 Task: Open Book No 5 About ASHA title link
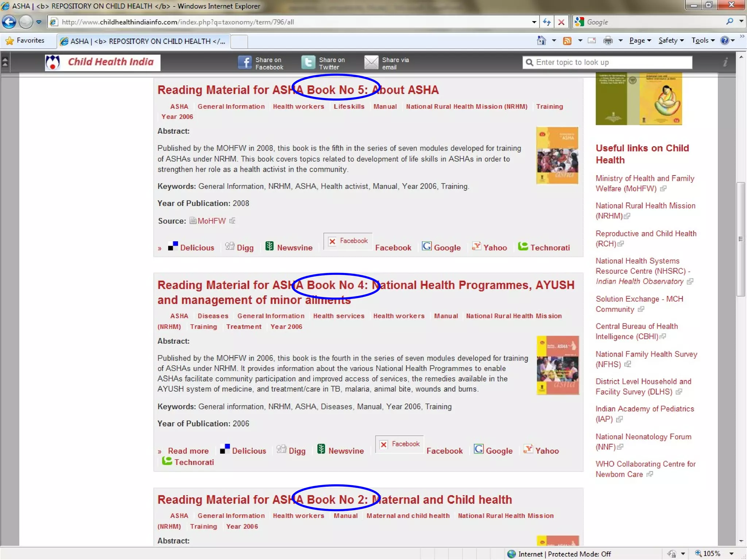pyautogui.click(x=298, y=90)
